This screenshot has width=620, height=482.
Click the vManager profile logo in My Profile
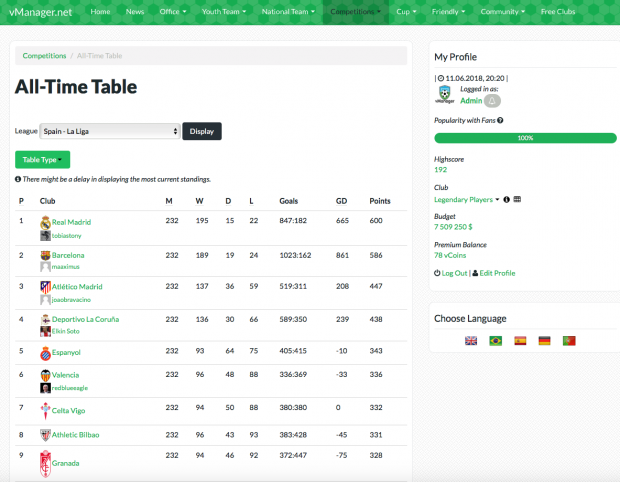445,95
